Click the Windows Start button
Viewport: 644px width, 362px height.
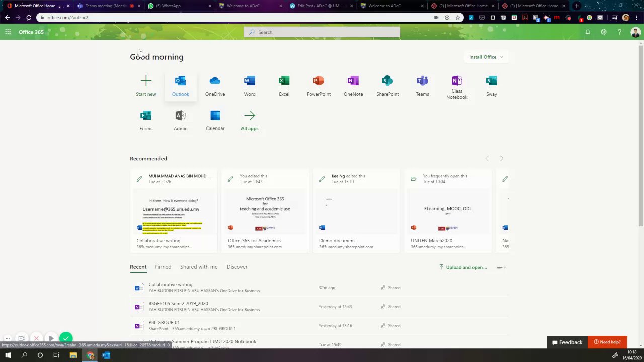(x=8, y=355)
